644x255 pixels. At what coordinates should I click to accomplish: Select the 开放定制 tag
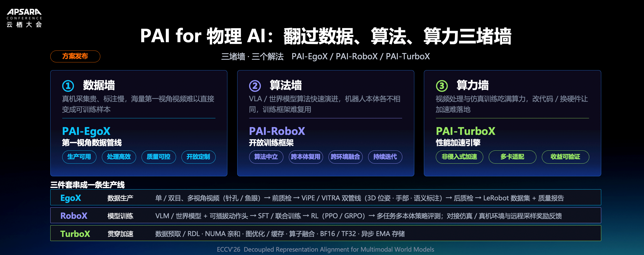pyautogui.click(x=198, y=157)
